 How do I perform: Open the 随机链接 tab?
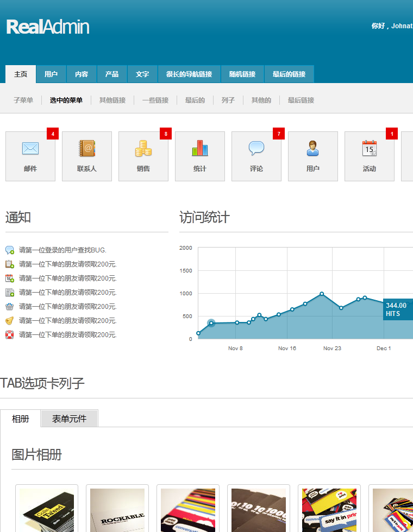coord(242,74)
